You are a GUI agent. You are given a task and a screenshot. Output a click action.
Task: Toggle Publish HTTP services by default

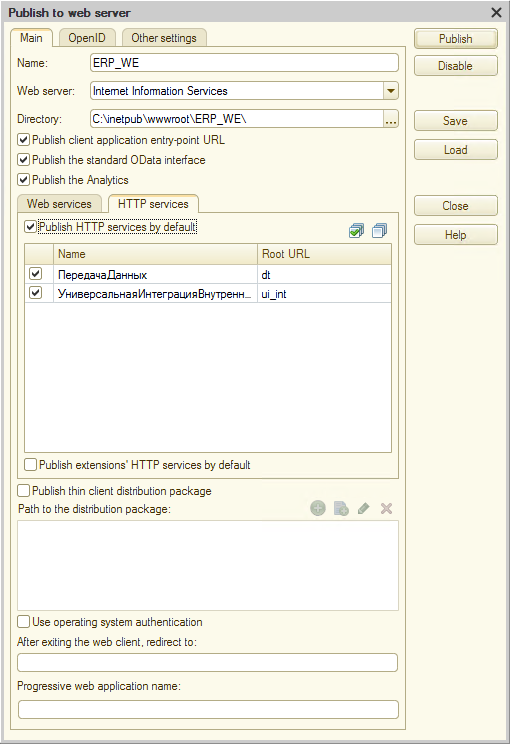click(x=30, y=227)
